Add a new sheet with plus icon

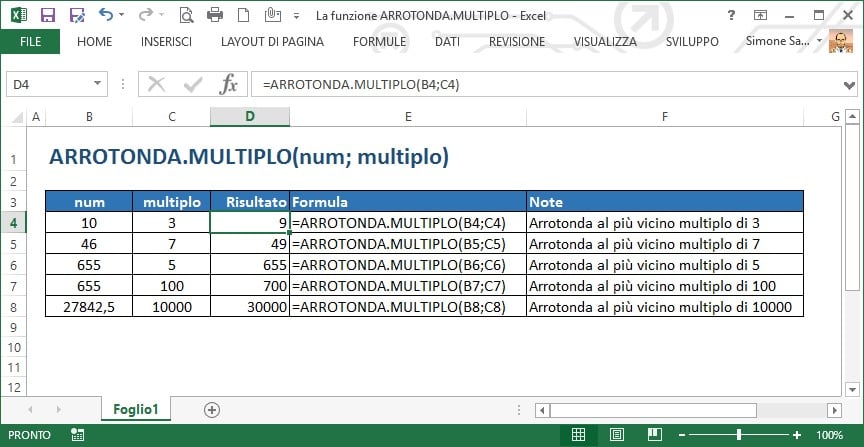click(212, 410)
